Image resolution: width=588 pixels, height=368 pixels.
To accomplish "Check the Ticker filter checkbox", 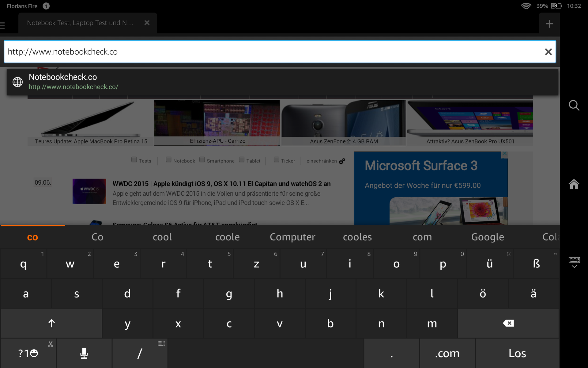I will click(277, 159).
